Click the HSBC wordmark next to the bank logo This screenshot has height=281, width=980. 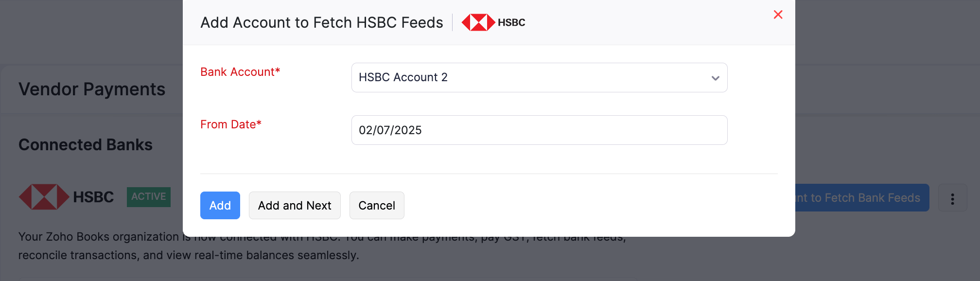click(511, 22)
